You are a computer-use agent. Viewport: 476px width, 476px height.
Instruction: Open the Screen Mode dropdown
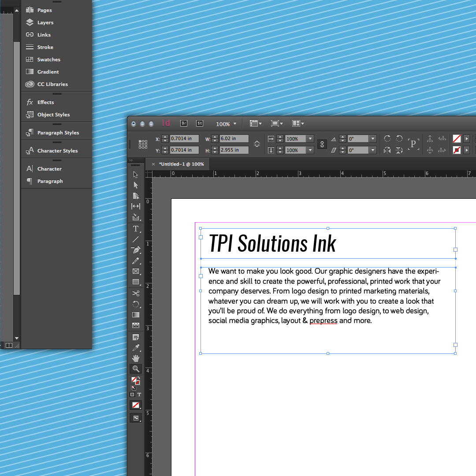point(276,123)
